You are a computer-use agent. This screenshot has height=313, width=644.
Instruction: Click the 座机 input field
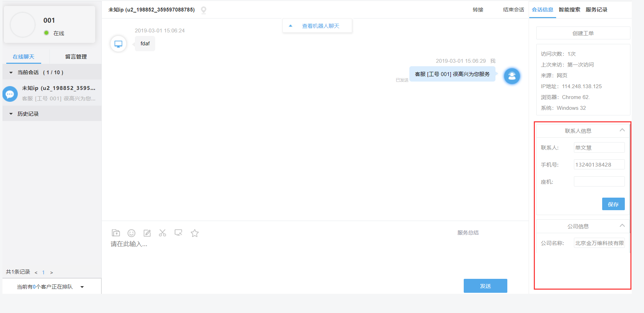click(599, 182)
